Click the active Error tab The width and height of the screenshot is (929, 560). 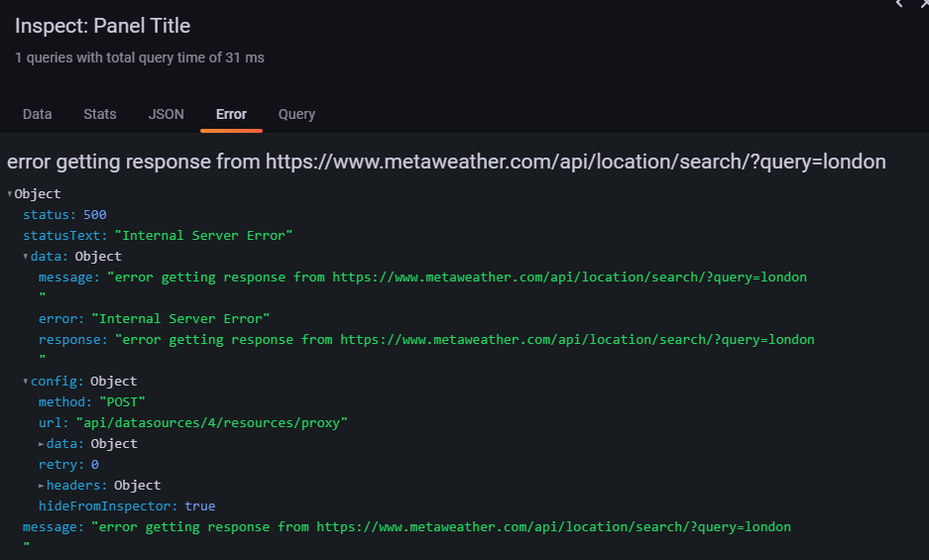(x=231, y=114)
